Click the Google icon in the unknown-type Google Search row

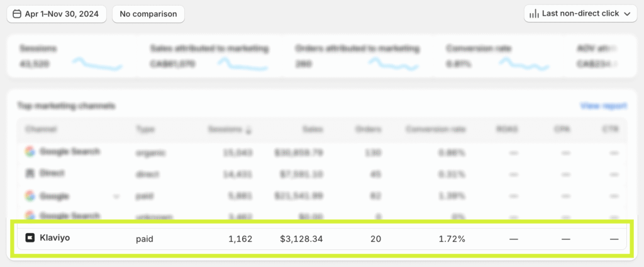click(x=30, y=216)
